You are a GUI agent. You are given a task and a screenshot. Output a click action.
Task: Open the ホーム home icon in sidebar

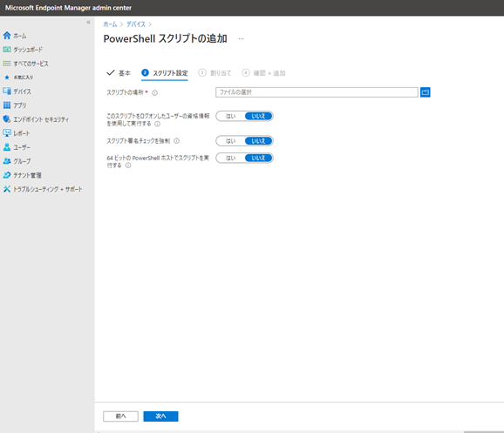pos(7,36)
